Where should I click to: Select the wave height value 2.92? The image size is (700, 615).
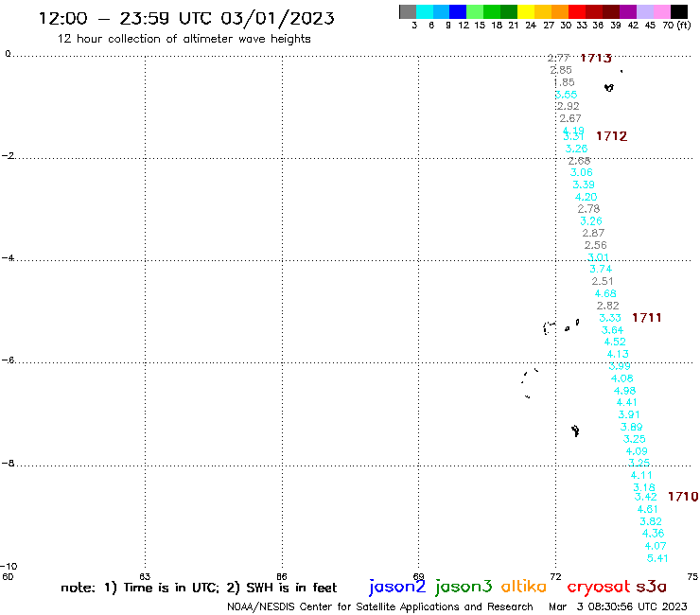pos(569,106)
